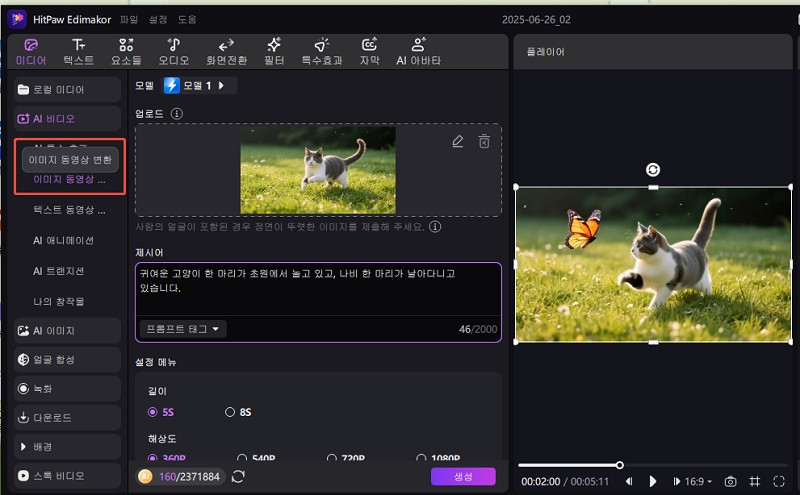Open 얼굴 합성 section

[67, 360]
